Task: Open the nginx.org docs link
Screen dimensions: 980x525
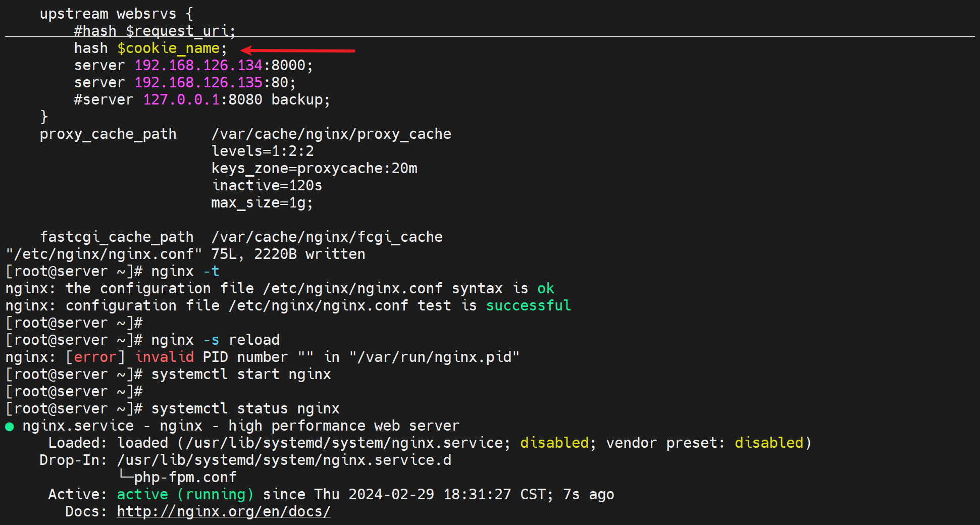Action: coord(224,511)
